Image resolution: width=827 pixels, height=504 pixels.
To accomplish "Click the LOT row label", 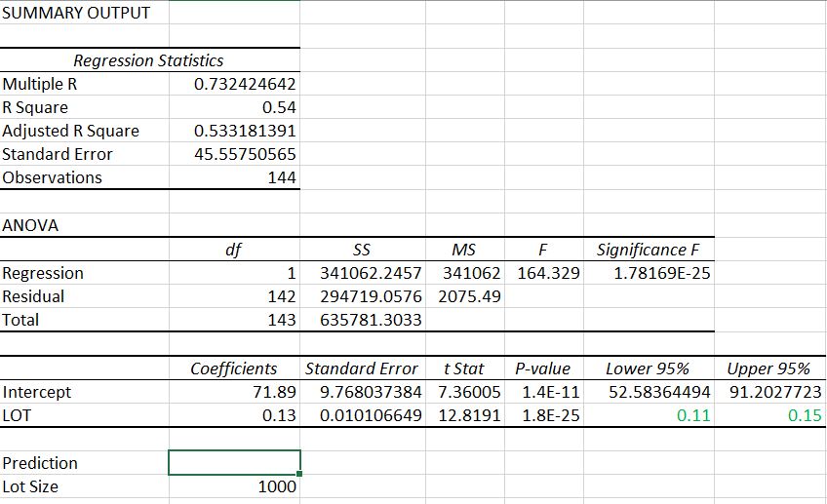I will point(17,415).
